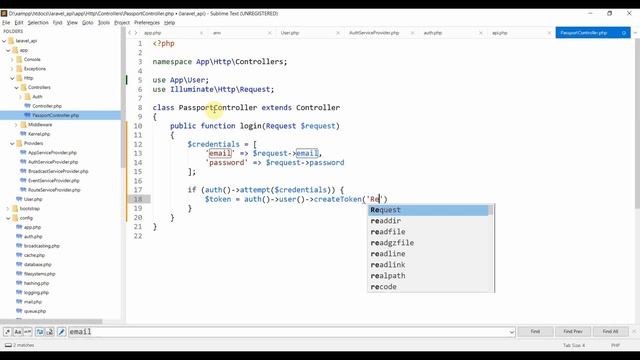
Task: Close the auth.php tab
Action: (481, 33)
